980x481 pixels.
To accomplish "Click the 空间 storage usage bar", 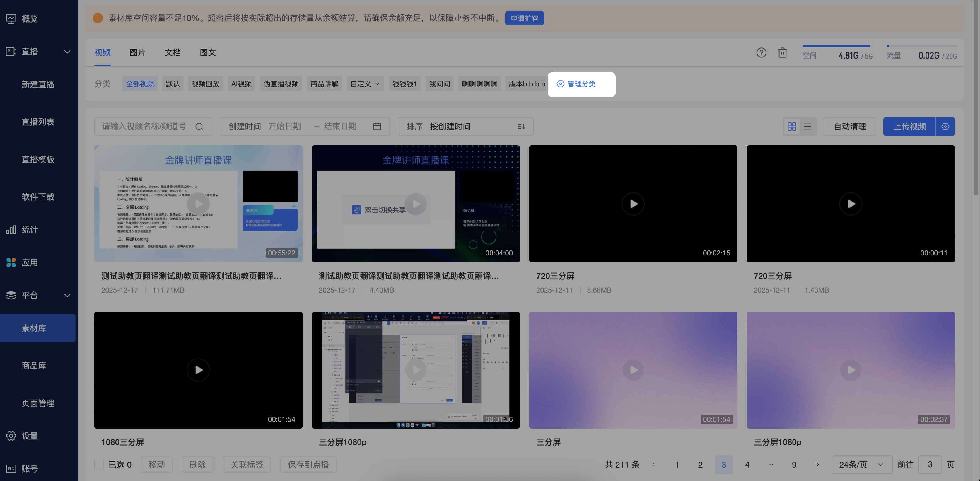I will click(x=837, y=46).
